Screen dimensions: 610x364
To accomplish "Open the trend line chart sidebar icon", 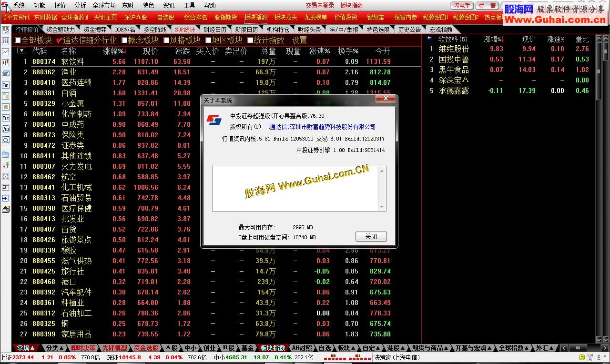I will coord(6,51).
